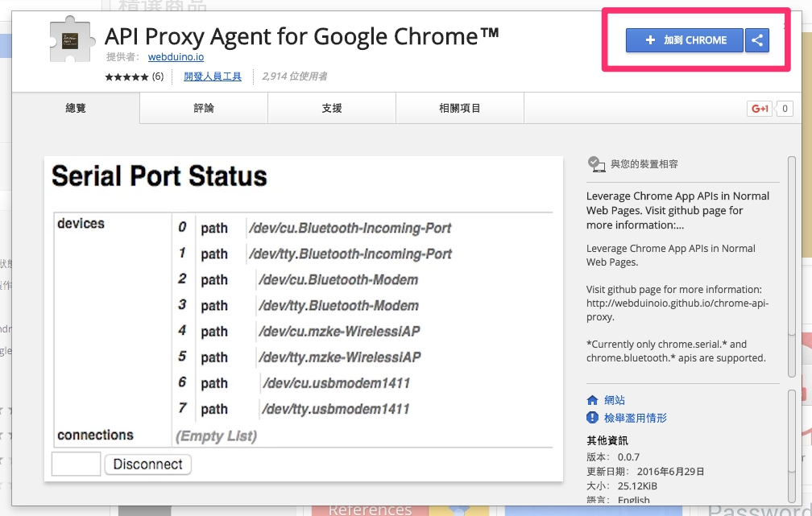Click the path "/dev/tty.Bluetooth-Incoming-Port"
Screen dimensions: 812x516
tap(350, 254)
